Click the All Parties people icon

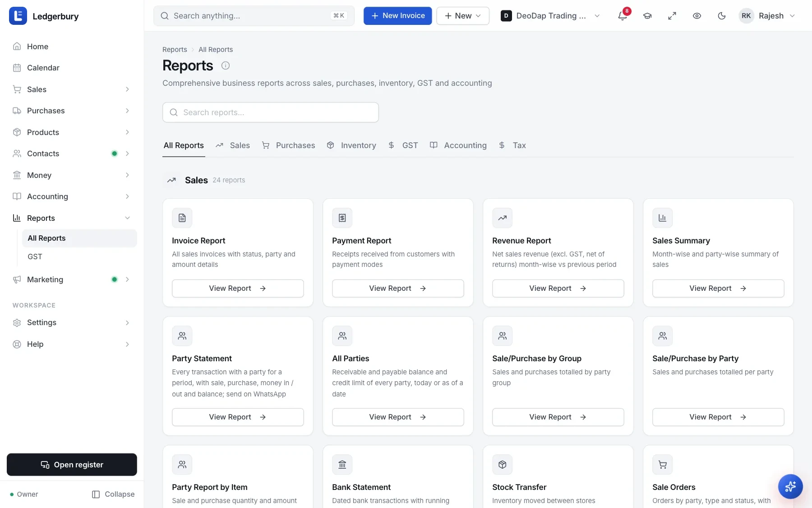pos(342,336)
